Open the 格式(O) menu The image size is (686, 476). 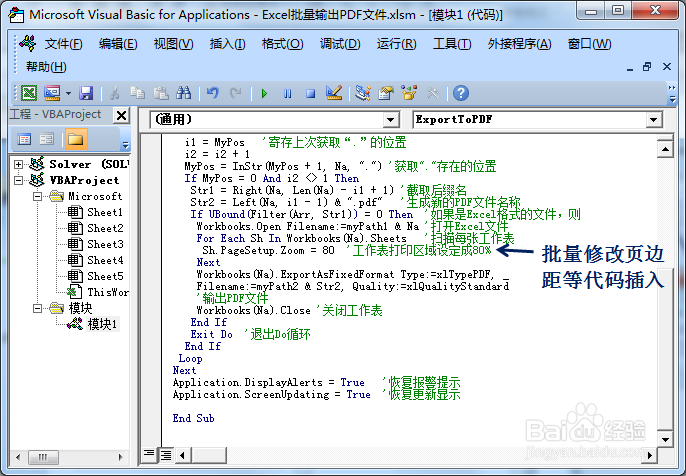(282, 44)
